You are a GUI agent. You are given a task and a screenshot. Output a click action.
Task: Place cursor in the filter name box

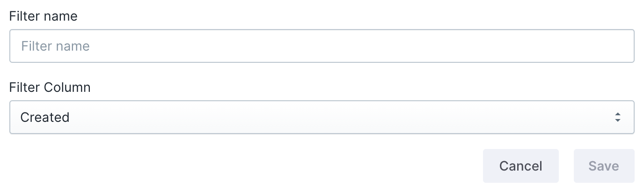(x=322, y=46)
